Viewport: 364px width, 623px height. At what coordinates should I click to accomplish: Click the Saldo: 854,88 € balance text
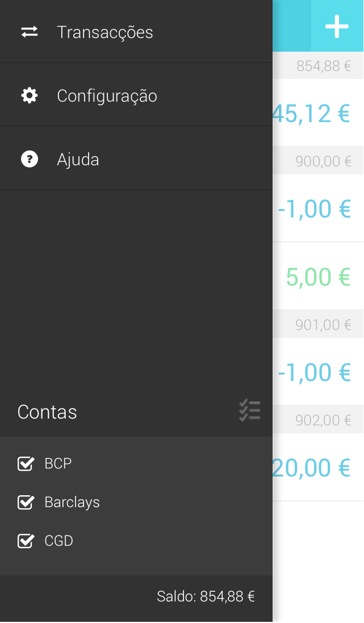[206, 596]
